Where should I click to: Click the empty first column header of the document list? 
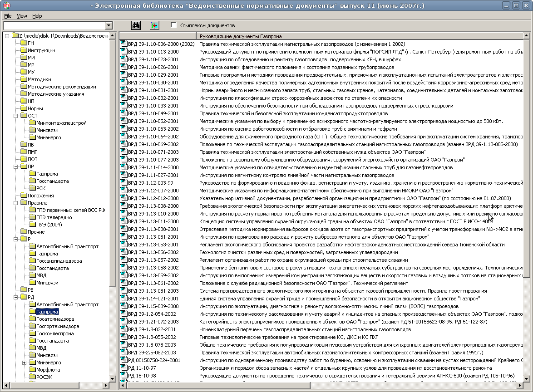(158, 36)
